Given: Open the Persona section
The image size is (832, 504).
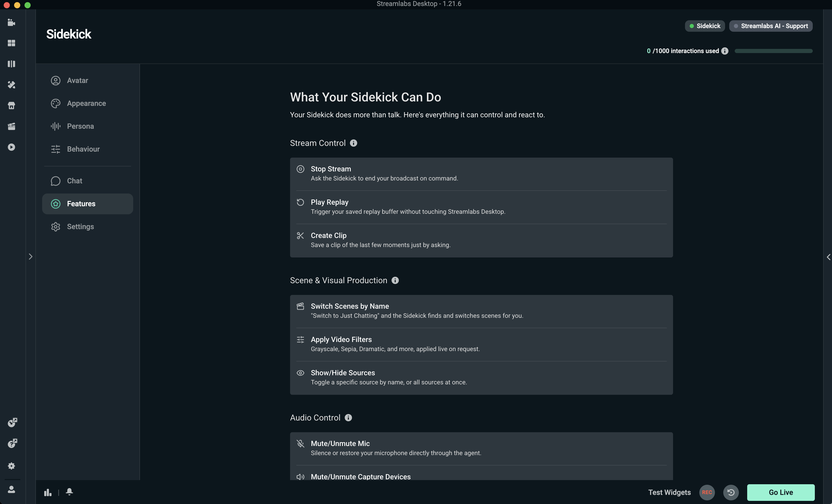Looking at the screenshot, I should coord(87,126).
